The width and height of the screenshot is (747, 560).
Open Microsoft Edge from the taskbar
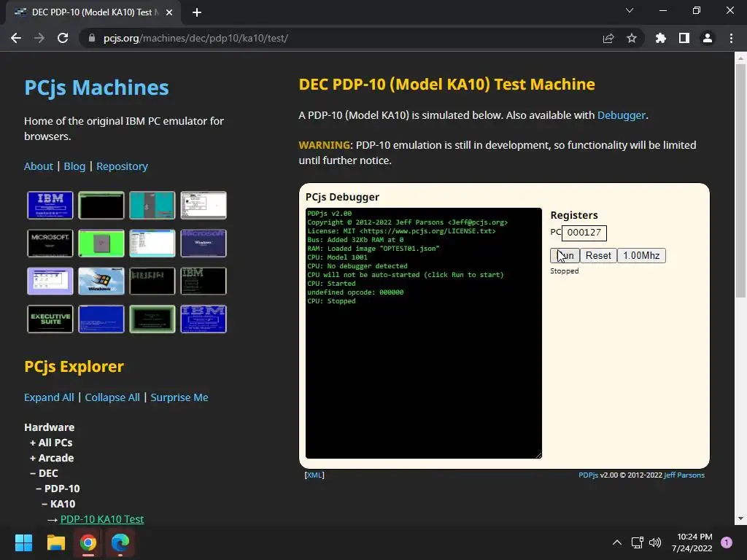(x=120, y=542)
